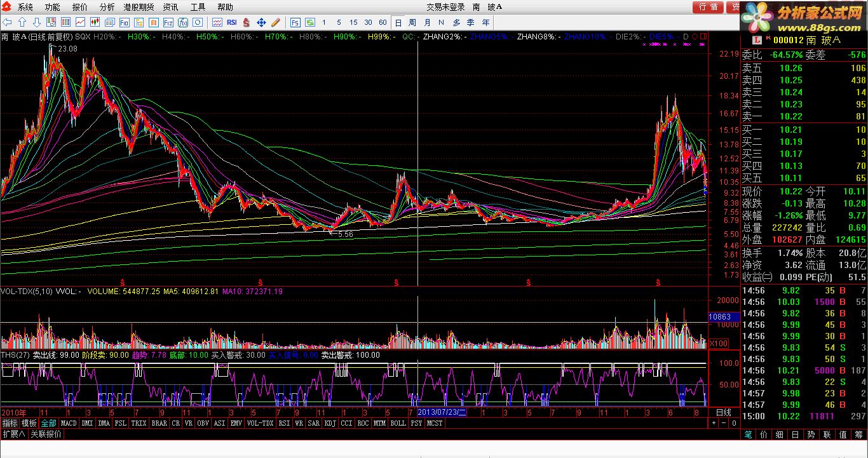
Task: Switch to yearly (年) period
Action: click(x=486, y=22)
